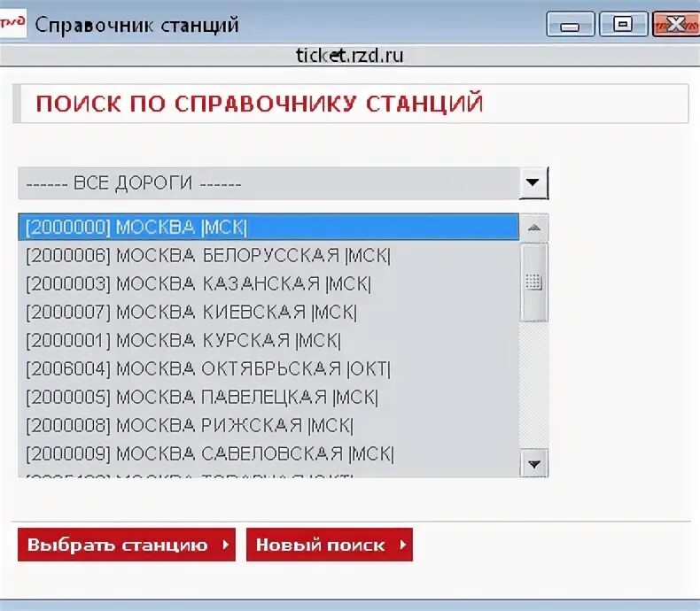Image resolution: width=700 pixels, height=611 pixels.
Task: Close the Справочник станций window
Action: pos(676,24)
